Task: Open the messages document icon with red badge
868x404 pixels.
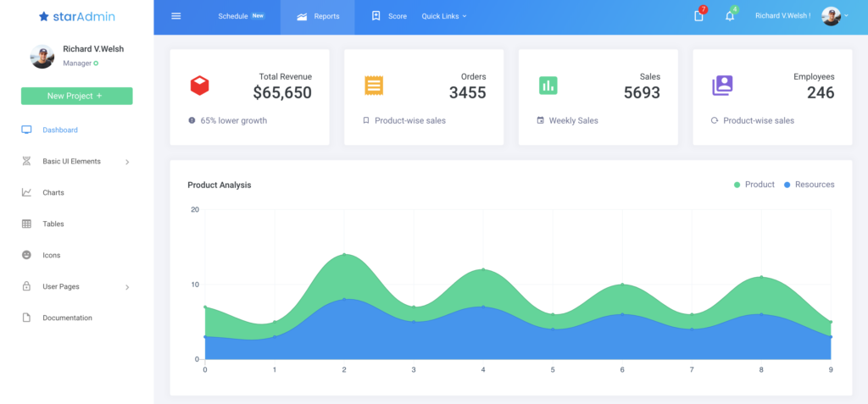Action: tap(698, 16)
